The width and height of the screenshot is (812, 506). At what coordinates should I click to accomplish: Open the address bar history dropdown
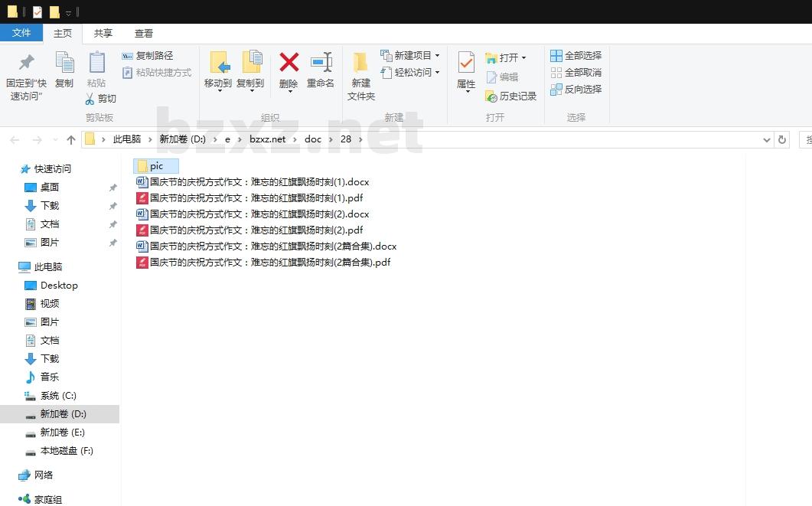767,140
